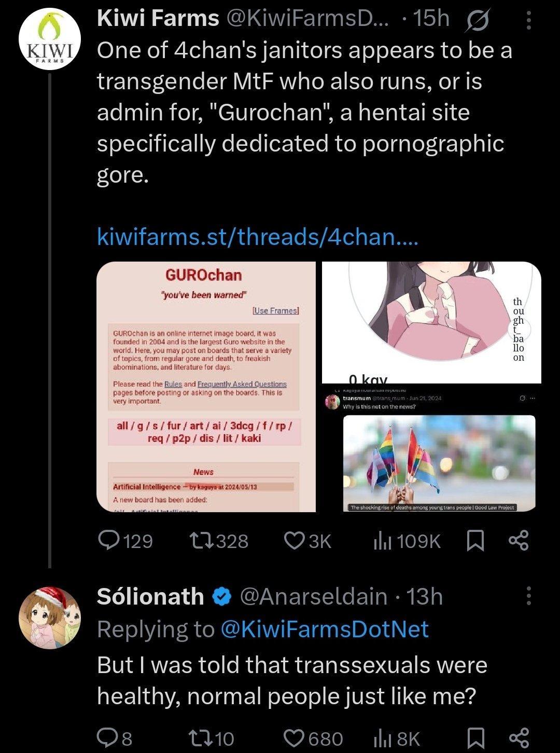Open the @KiwiFarmsDotNet mention link

pyautogui.click(x=325, y=629)
